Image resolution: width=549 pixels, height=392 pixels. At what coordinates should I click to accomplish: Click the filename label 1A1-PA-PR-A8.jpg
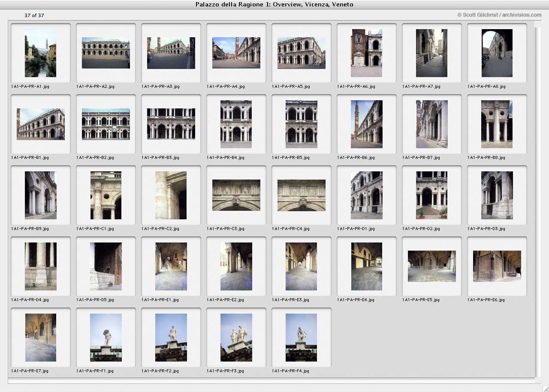click(486, 87)
